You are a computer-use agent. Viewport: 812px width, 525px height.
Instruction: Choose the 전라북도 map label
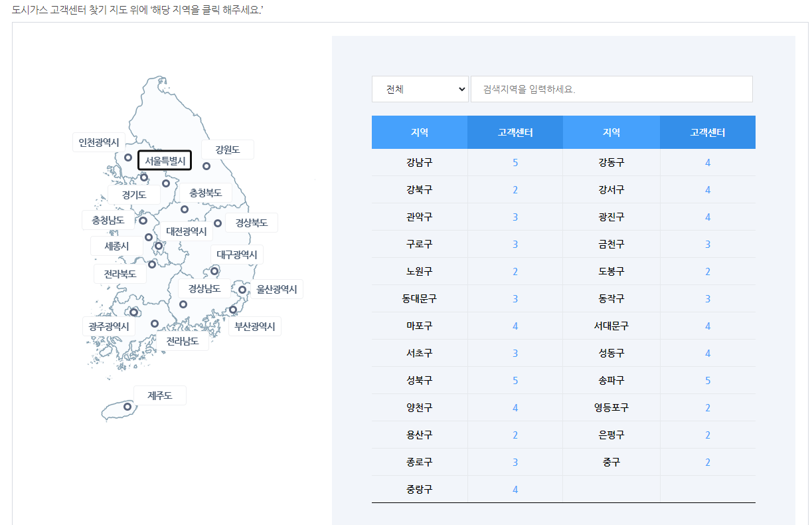[x=120, y=274]
